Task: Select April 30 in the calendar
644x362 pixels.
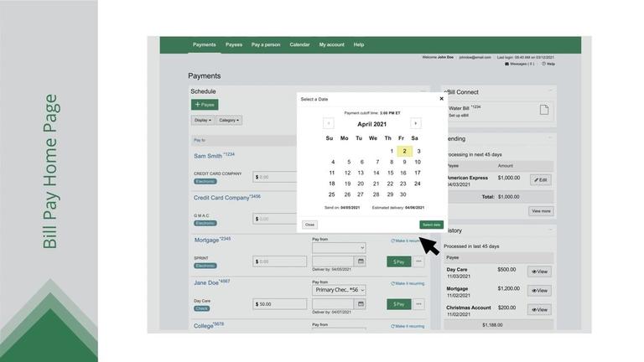Action: pyautogui.click(x=402, y=194)
